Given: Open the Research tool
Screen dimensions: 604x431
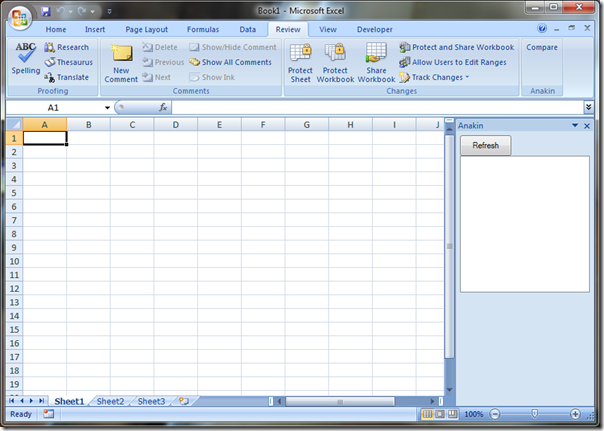Looking at the screenshot, I should (x=66, y=47).
